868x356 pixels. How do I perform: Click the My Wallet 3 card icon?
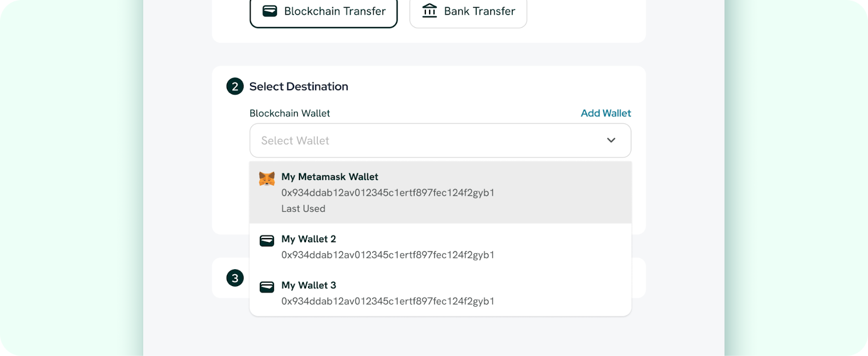coord(267,287)
